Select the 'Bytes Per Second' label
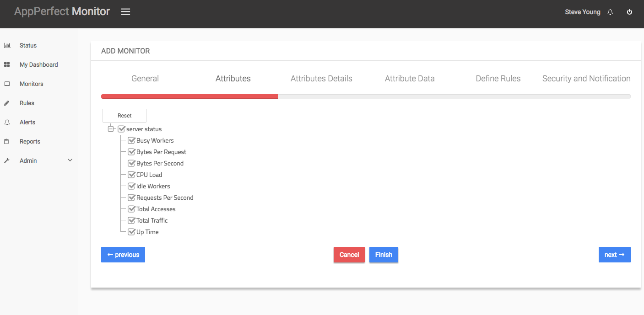 click(160, 163)
